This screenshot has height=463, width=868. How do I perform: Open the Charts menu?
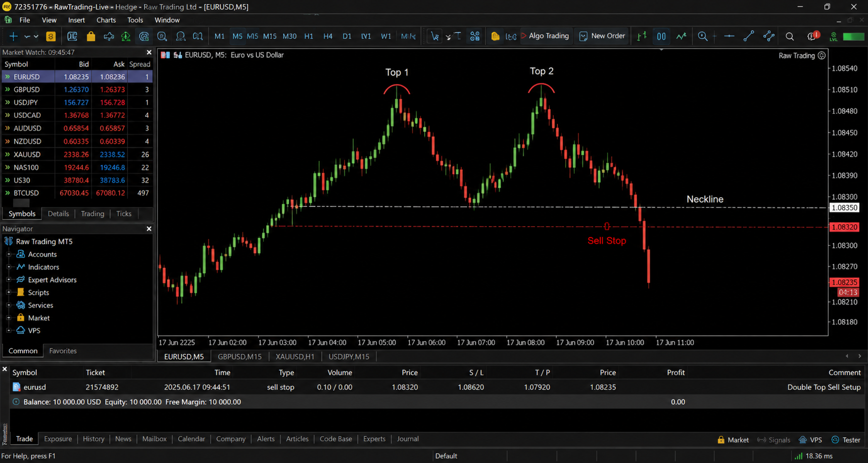click(x=106, y=20)
